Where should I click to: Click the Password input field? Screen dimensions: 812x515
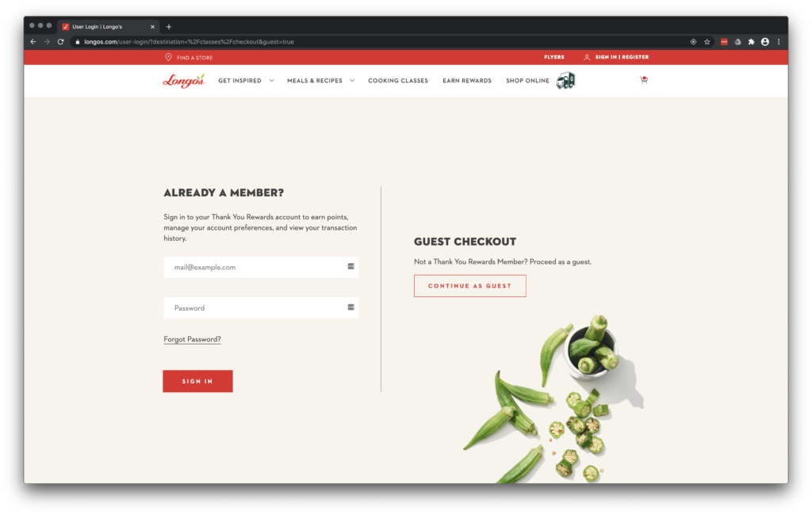(261, 307)
